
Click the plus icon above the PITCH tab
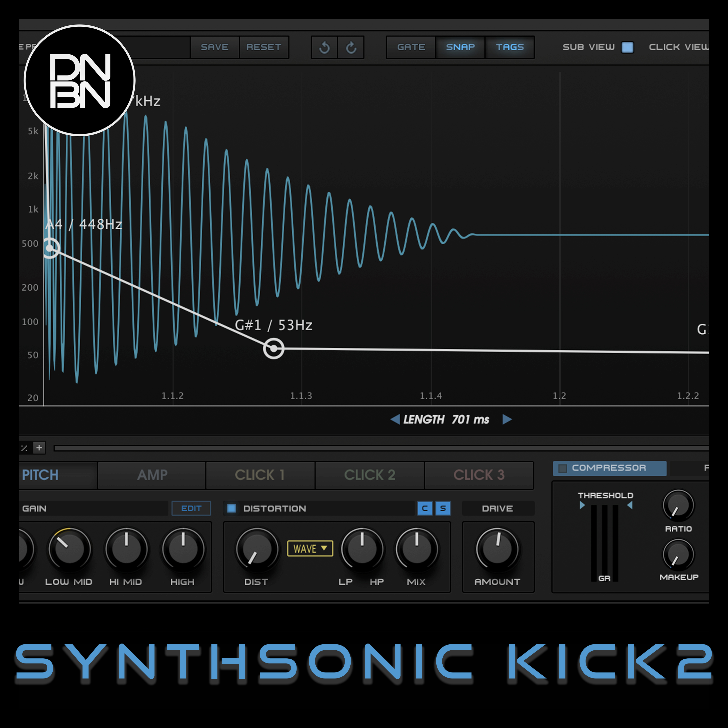(x=39, y=448)
